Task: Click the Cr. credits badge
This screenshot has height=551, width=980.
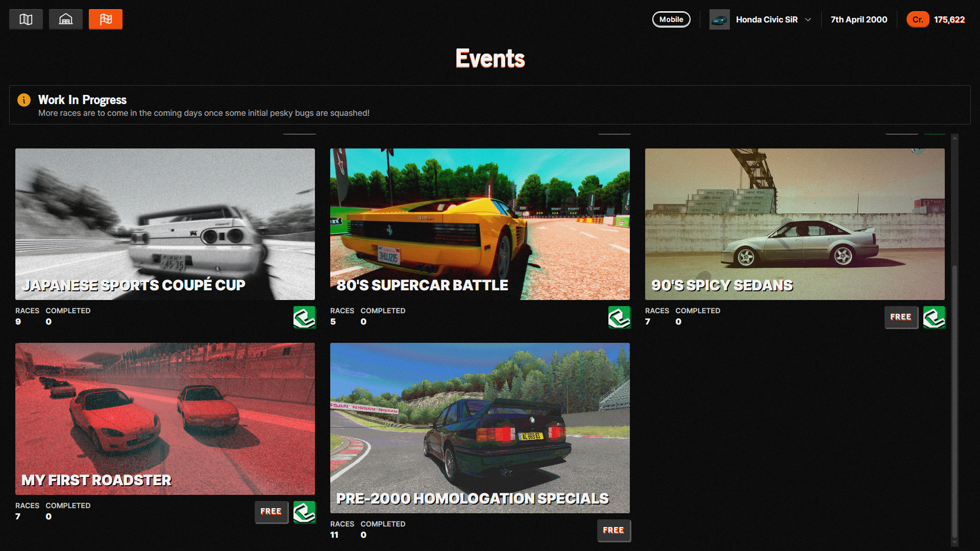Action: [x=917, y=19]
